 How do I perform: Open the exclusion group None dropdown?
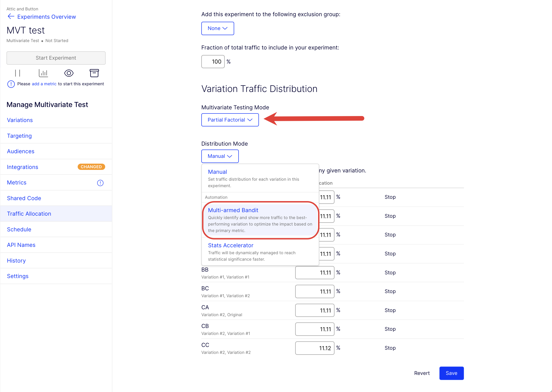[x=218, y=28]
